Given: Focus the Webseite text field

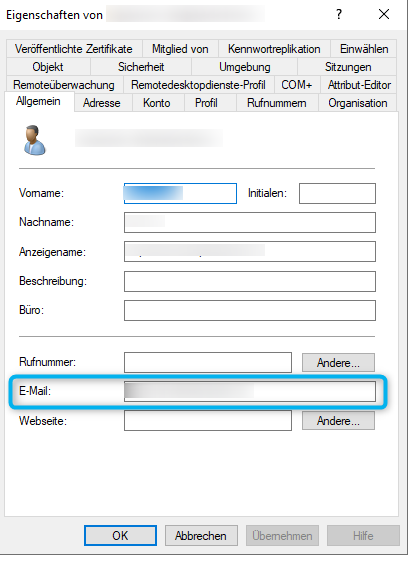Looking at the screenshot, I should 208,420.
